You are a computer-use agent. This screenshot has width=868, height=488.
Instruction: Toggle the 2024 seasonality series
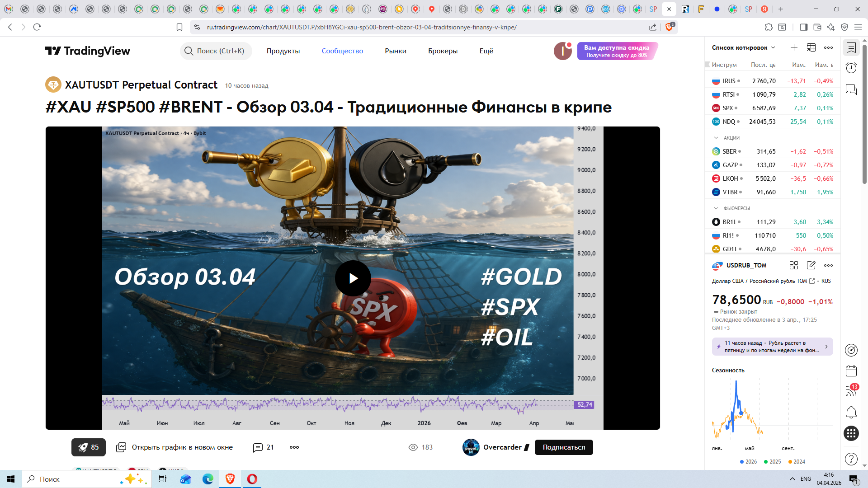[797, 461]
